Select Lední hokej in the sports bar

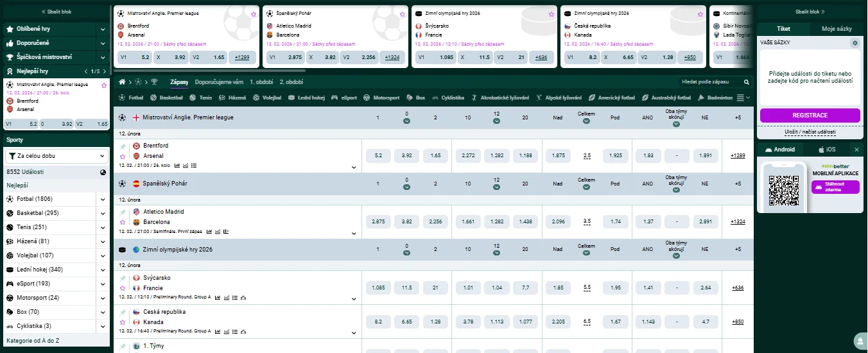point(307,98)
